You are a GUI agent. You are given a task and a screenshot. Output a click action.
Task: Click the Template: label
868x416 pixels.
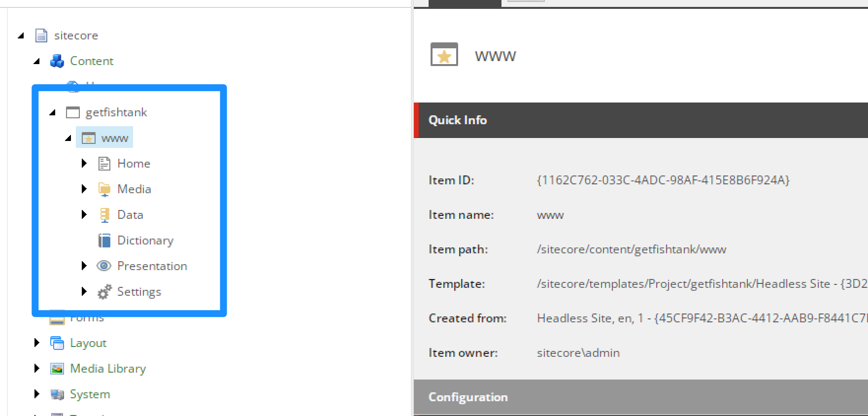(457, 284)
